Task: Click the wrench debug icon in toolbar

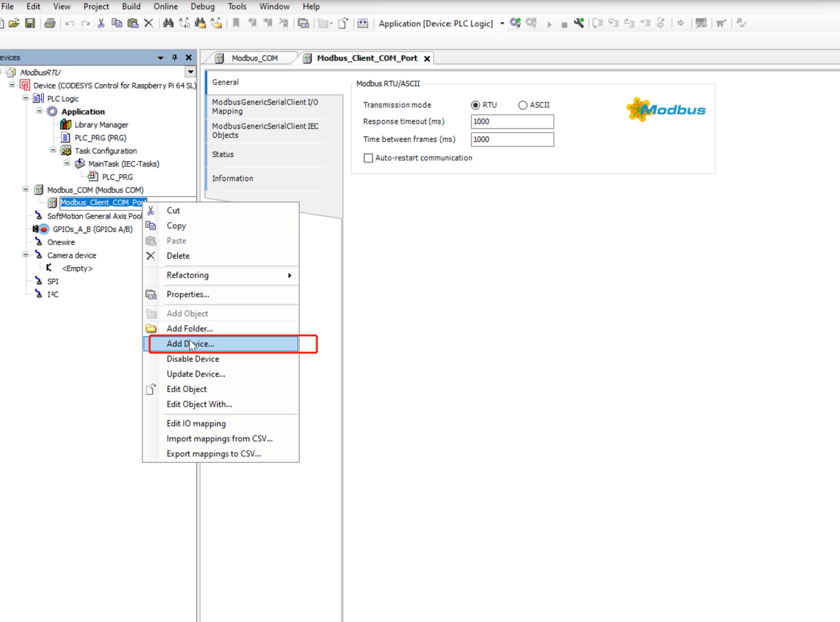Action: point(579,23)
